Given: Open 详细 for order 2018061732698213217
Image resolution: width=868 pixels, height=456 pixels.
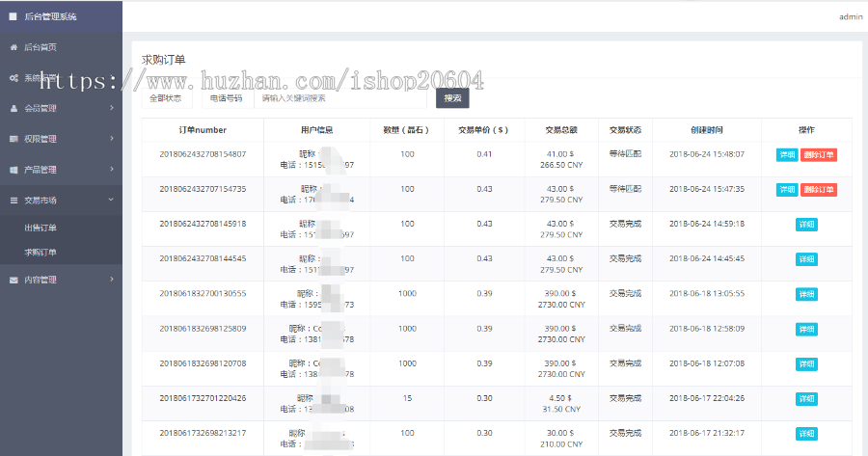Looking at the screenshot, I should (x=806, y=434).
